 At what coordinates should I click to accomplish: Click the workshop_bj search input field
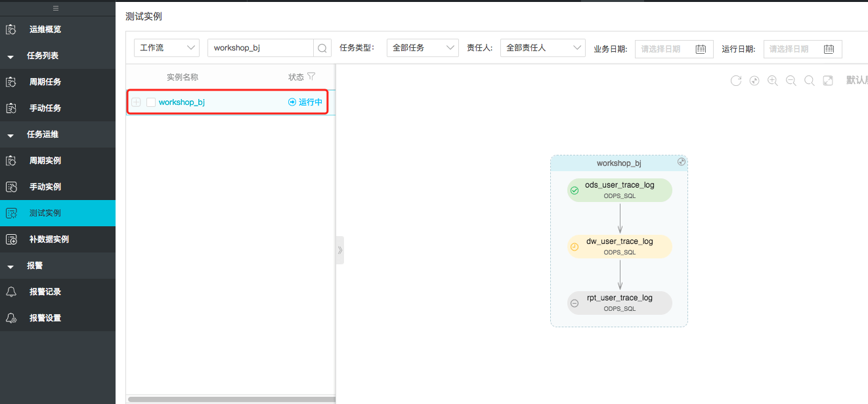(261, 48)
